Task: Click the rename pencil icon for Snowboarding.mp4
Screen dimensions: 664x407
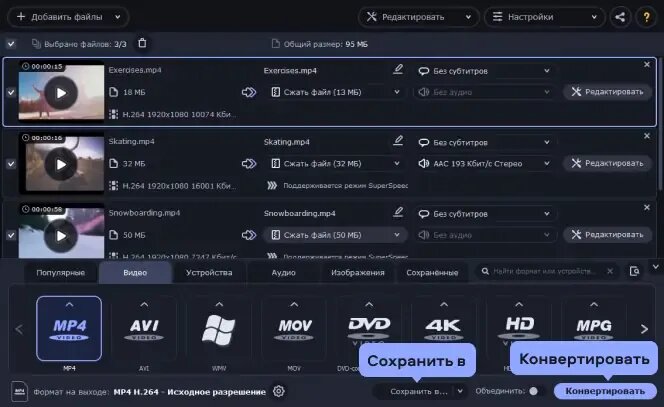Action: click(398, 212)
